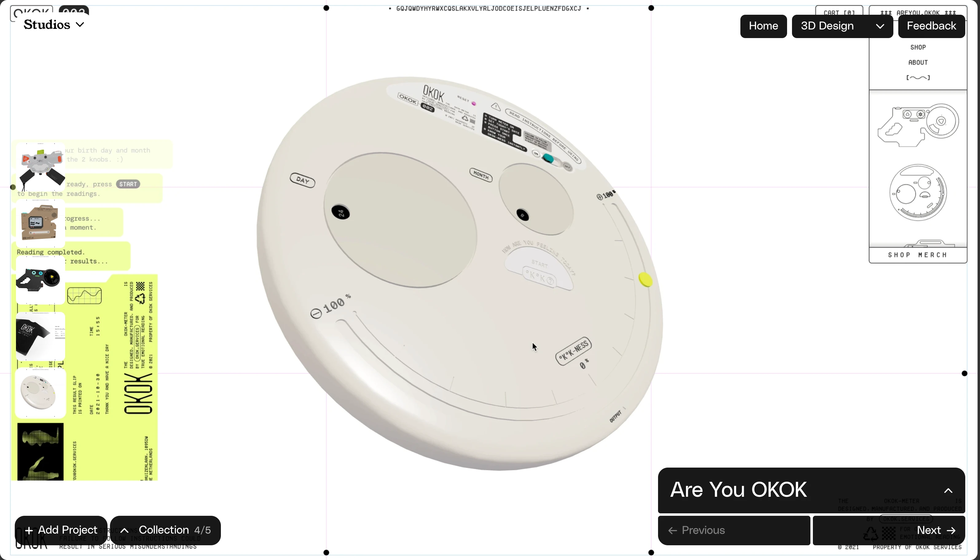Screen dimensions: 980x560
Task: Open the SHOP menu entry
Action: coord(918,47)
